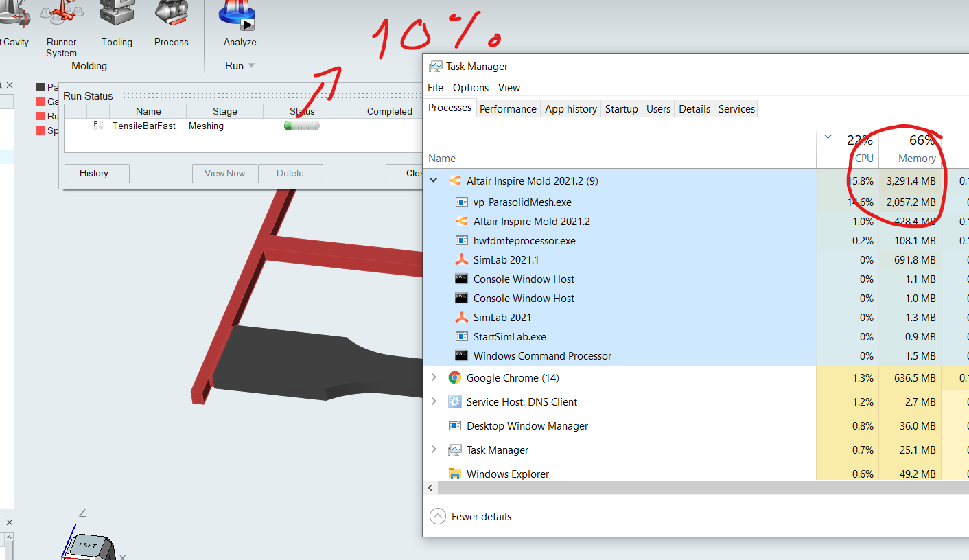Click the History button in Run Status
This screenshot has width=969, height=560.
97,173
